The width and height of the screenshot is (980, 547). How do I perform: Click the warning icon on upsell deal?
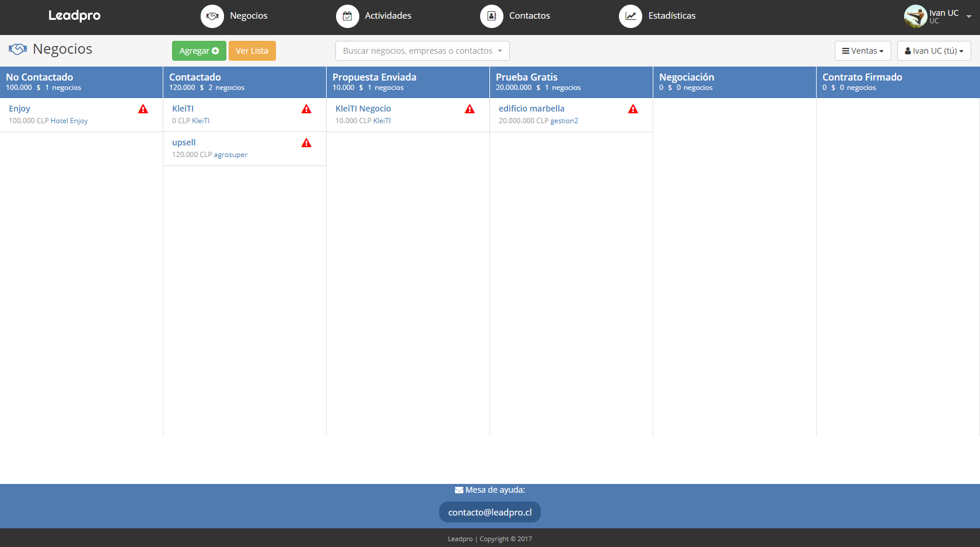[x=306, y=143]
